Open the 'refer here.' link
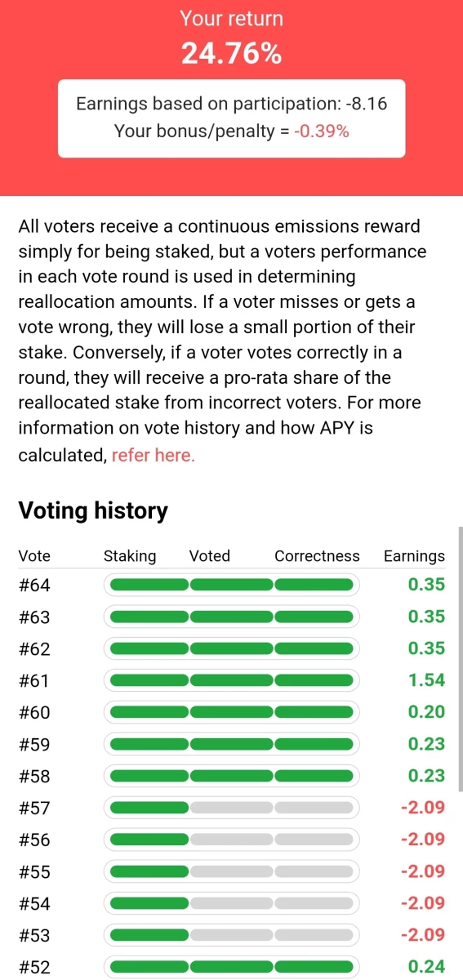 click(154, 455)
